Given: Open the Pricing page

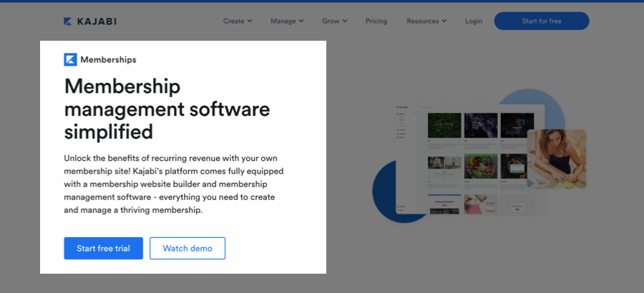Looking at the screenshot, I should (376, 21).
